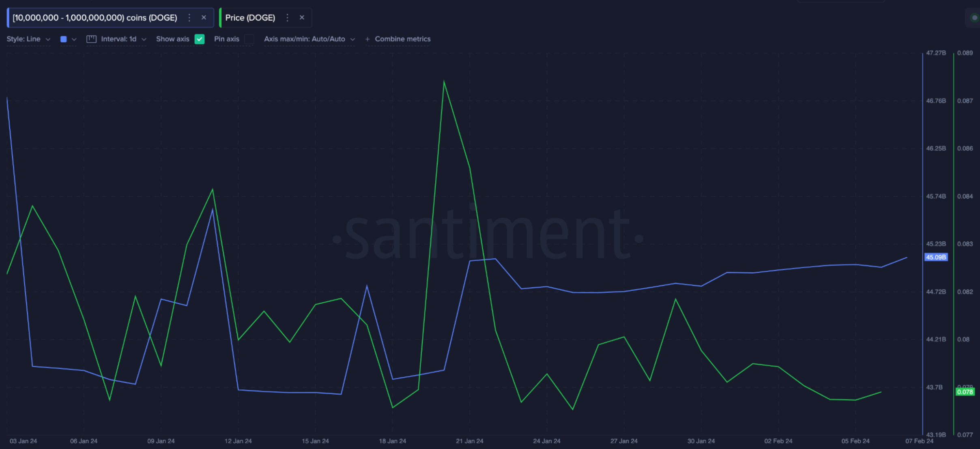Image resolution: width=980 pixels, height=449 pixels.
Task: Click the plus icon before Combine metrics
Action: [x=367, y=39]
